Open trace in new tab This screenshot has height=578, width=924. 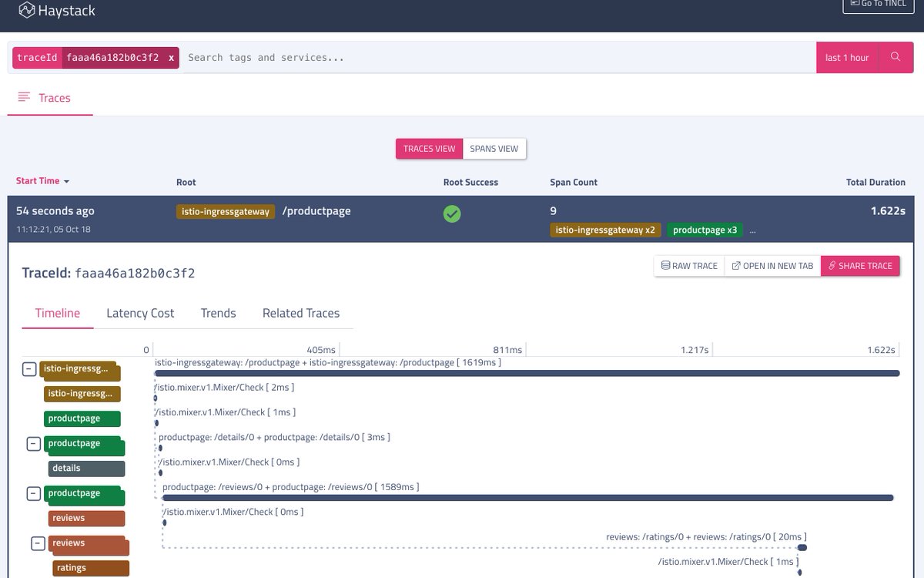click(x=772, y=266)
